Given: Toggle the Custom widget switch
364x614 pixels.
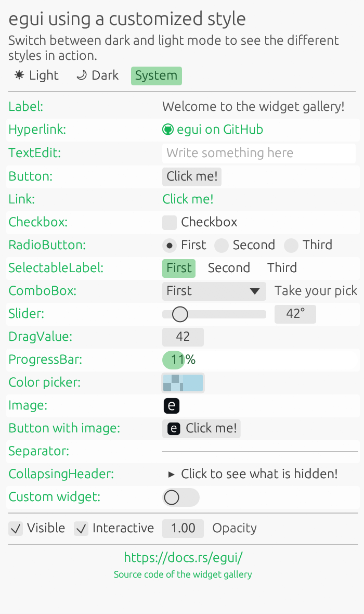Looking at the screenshot, I should click(180, 497).
